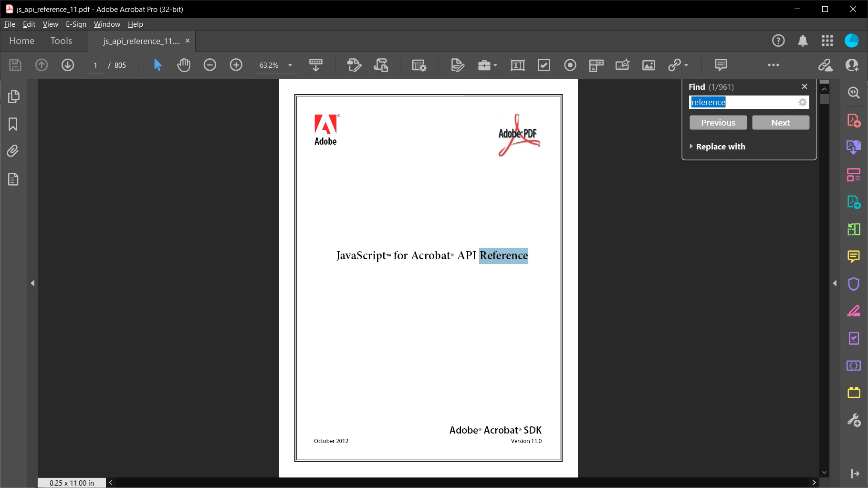
Task: Click the highlighted word Reference
Action: tap(503, 255)
